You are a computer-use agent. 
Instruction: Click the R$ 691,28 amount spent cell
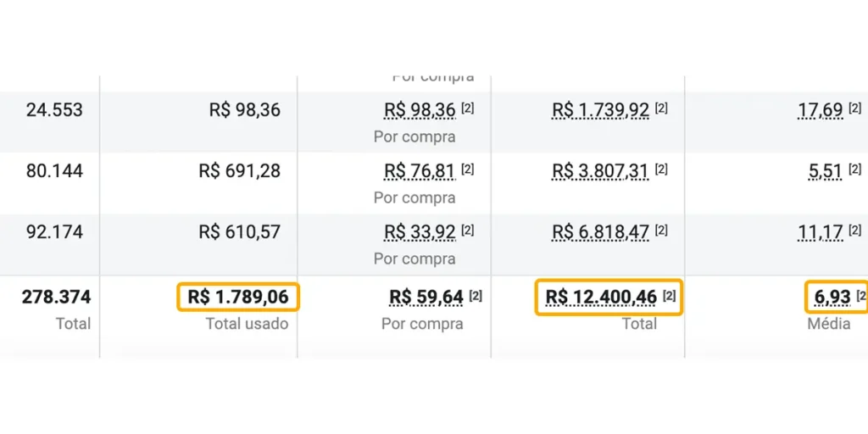239,171
